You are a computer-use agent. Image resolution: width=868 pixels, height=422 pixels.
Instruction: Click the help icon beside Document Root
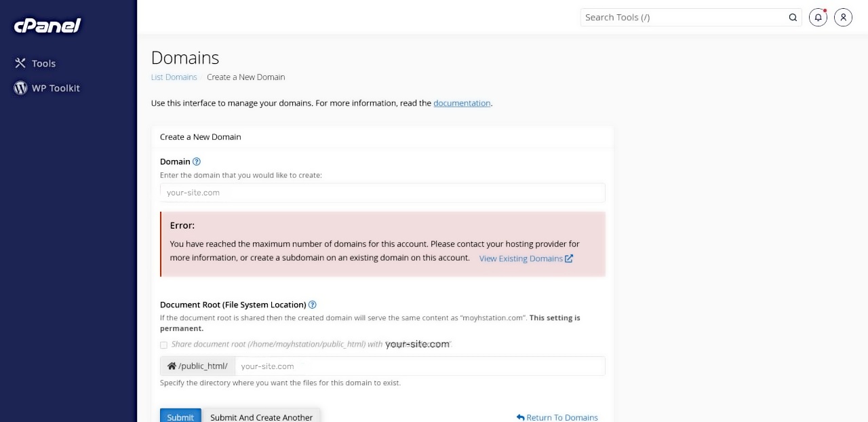click(x=313, y=305)
